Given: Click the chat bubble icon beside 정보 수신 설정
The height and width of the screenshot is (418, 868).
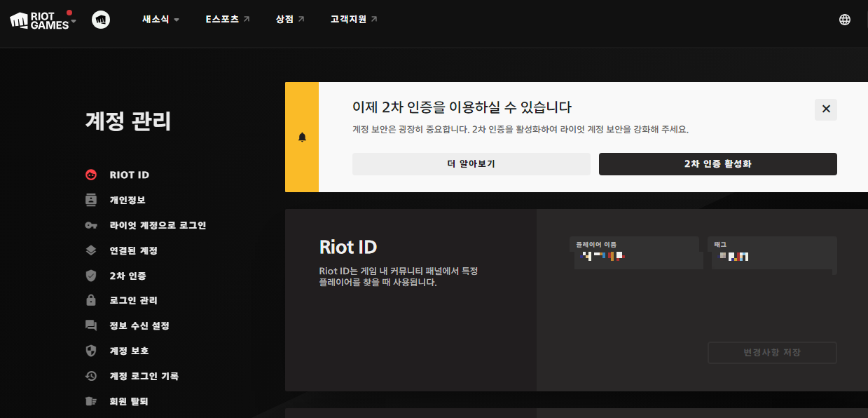Looking at the screenshot, I should (x=91, y=325).
